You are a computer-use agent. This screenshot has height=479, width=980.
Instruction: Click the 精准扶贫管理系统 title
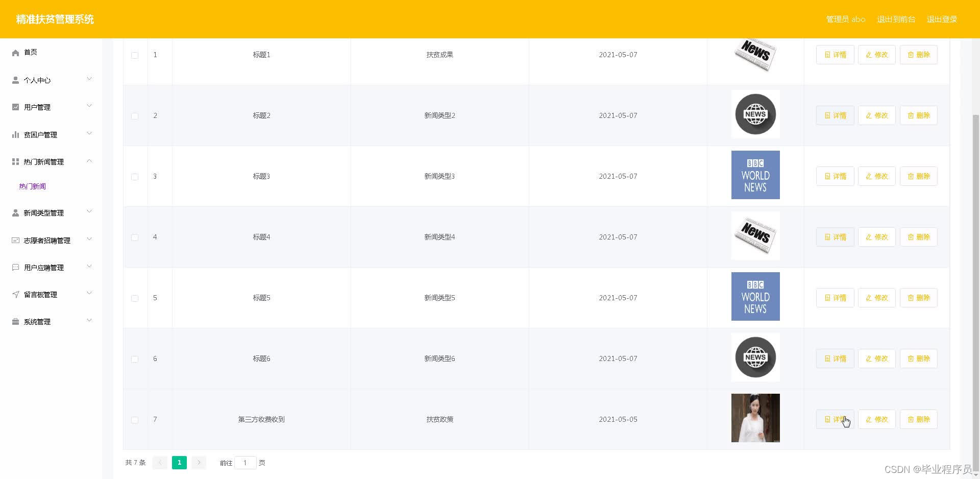(x=55, y=19)
